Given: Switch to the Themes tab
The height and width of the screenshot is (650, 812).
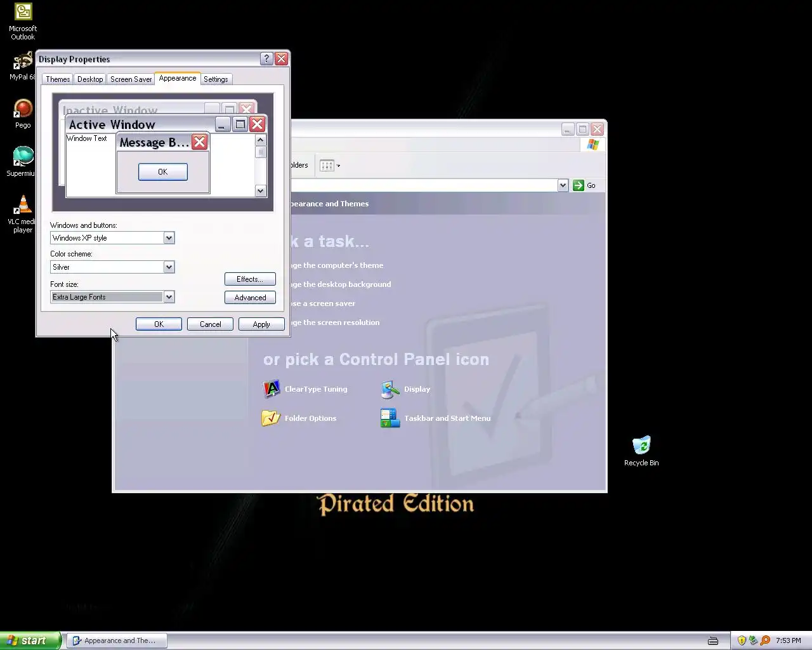Looking at the screenshot, I should [58, 79].
